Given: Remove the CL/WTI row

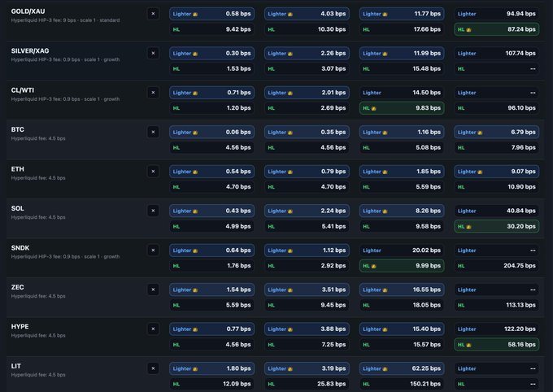Looking at the screenshot, I should pyautogui.click(x=153, y=93).
